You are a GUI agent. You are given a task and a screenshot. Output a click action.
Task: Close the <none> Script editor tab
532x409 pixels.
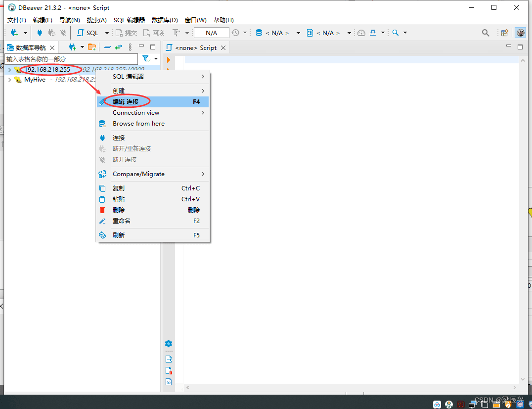(223, 48)
